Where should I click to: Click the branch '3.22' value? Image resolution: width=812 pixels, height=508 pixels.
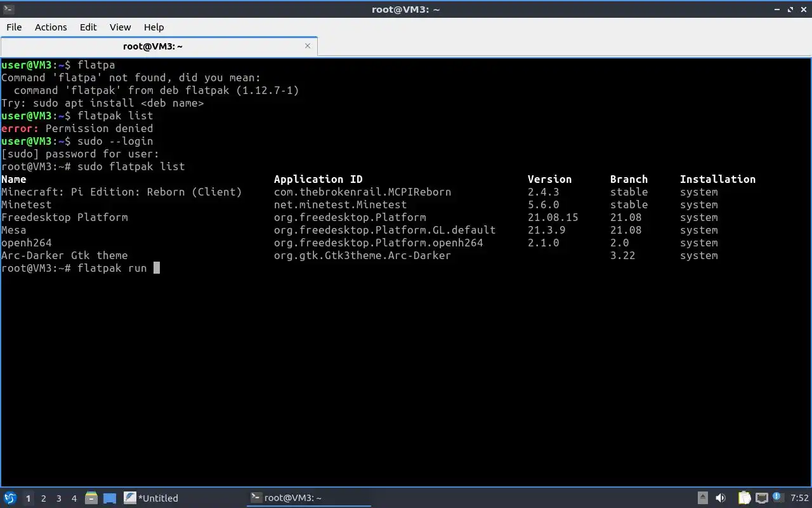click(x=622, y=255)
